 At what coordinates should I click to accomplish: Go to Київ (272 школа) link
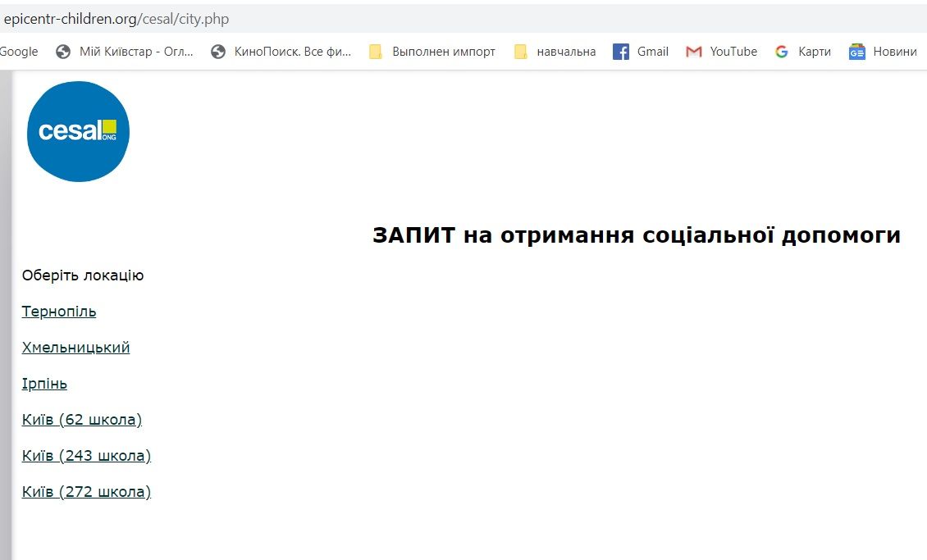pos(86,492)
